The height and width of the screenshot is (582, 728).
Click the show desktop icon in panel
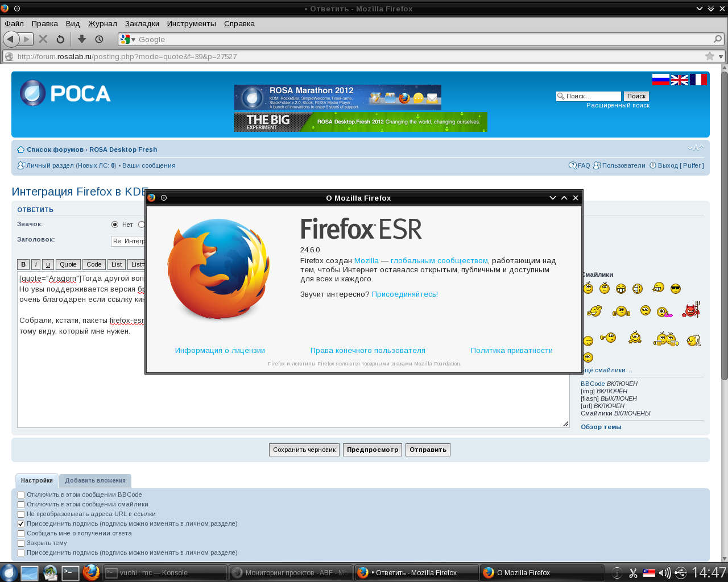30,573
